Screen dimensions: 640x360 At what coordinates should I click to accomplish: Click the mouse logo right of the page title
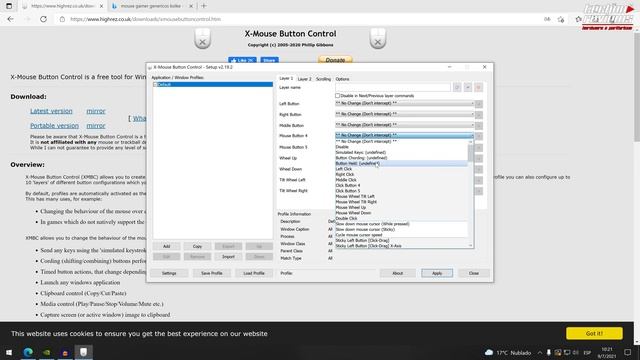[378, 39]
